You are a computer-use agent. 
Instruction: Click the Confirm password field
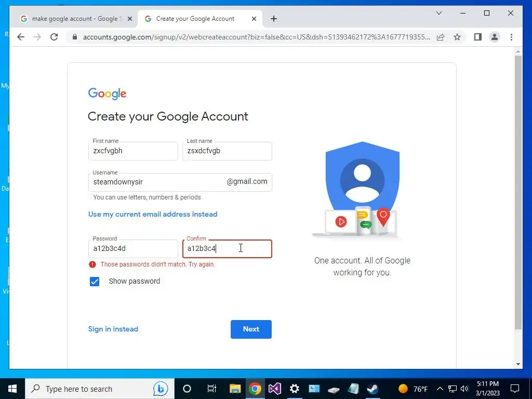point(227,249)
